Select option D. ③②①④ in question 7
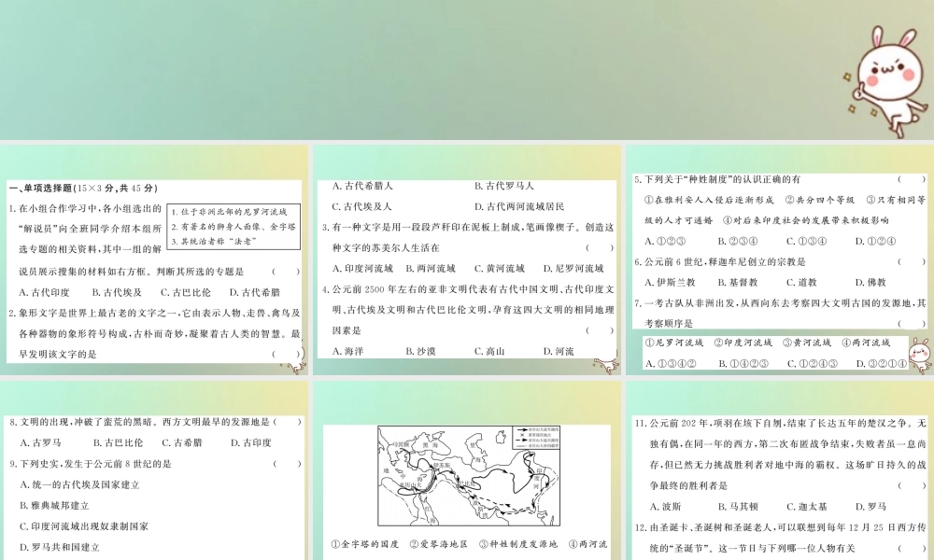934x560 pixels. click(x=881, y=363)
